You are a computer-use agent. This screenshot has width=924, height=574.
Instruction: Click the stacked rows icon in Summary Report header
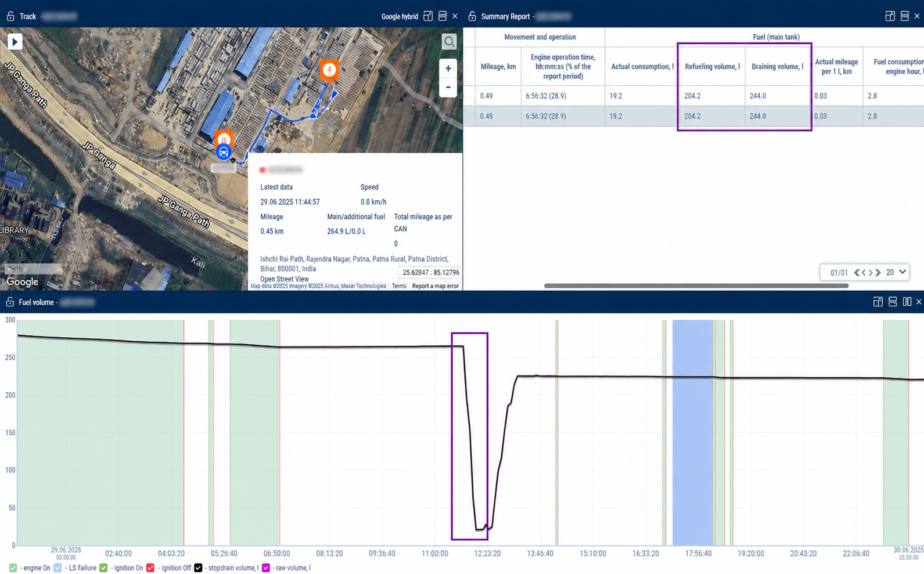point(904,16)
